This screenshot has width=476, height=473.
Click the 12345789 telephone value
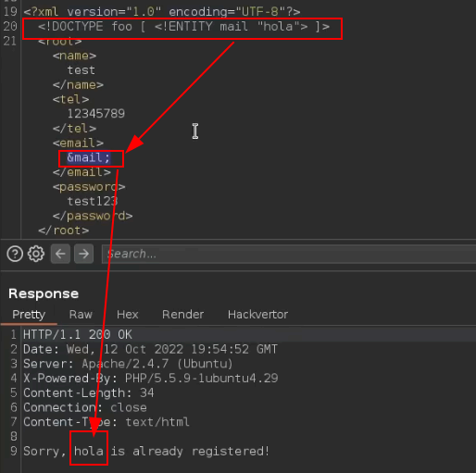click(96, 114)
